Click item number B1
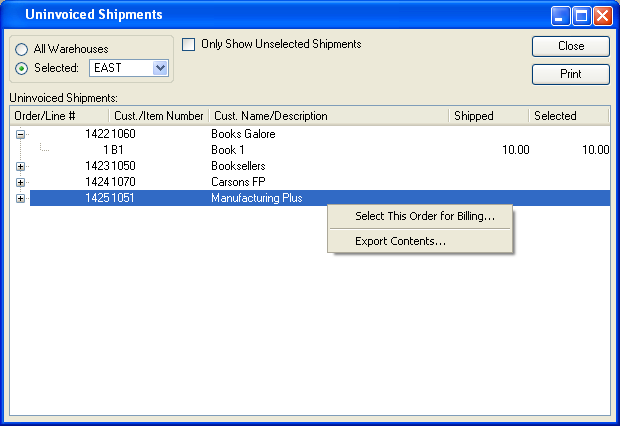620x426 pixels. pyautogui.click(x=117, y=150)
